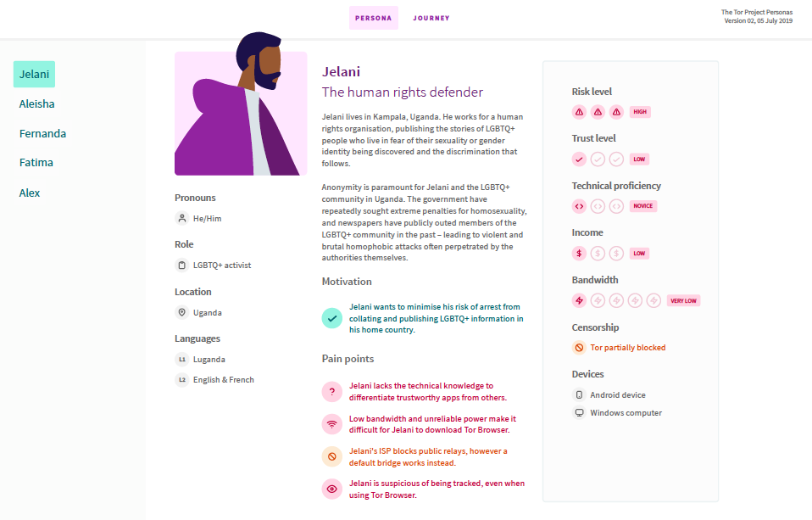
Task: Open the Fernanda persona
Action: point(42,134)
